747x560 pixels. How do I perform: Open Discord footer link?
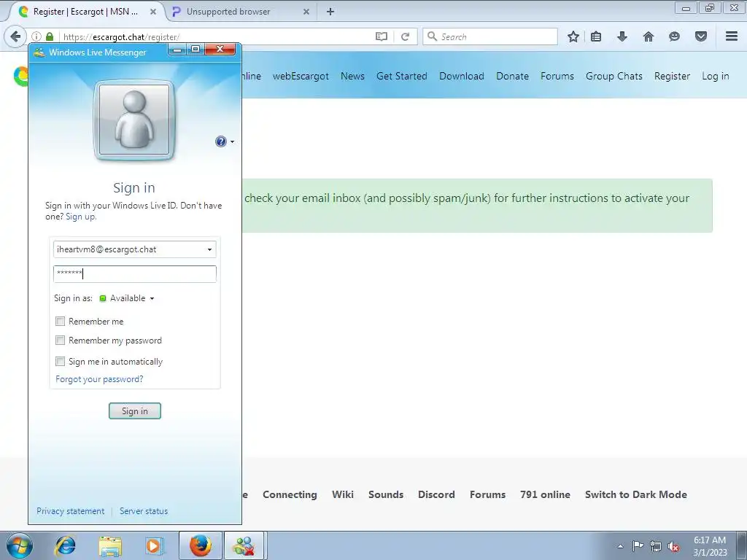point(436,495)
